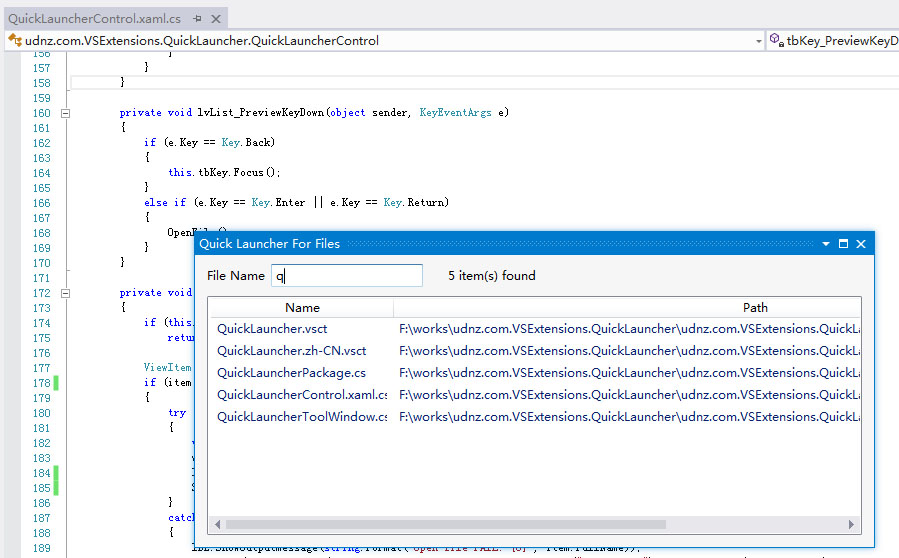This screenshot has height=558, width=899.
Task: Click this.tbKey.Focus() code on line 164
Action: 224,172
